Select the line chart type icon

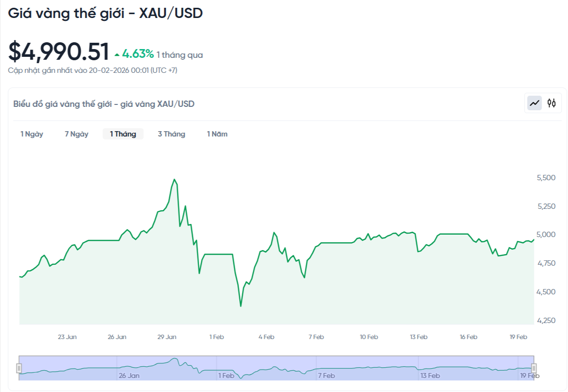(534, 103)
